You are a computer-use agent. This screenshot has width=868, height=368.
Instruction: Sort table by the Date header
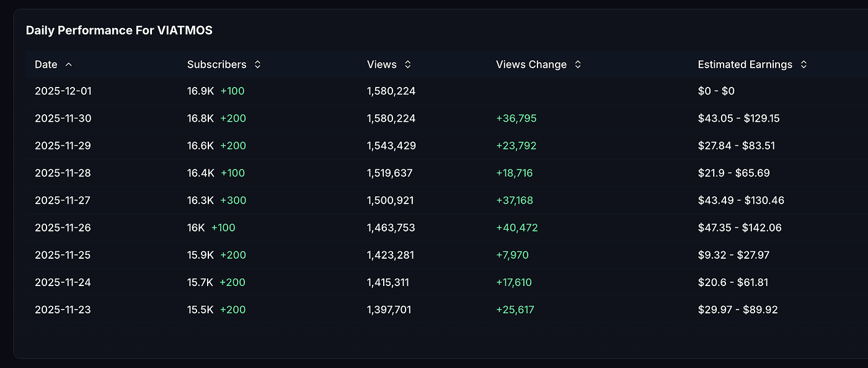click(46, 65)
